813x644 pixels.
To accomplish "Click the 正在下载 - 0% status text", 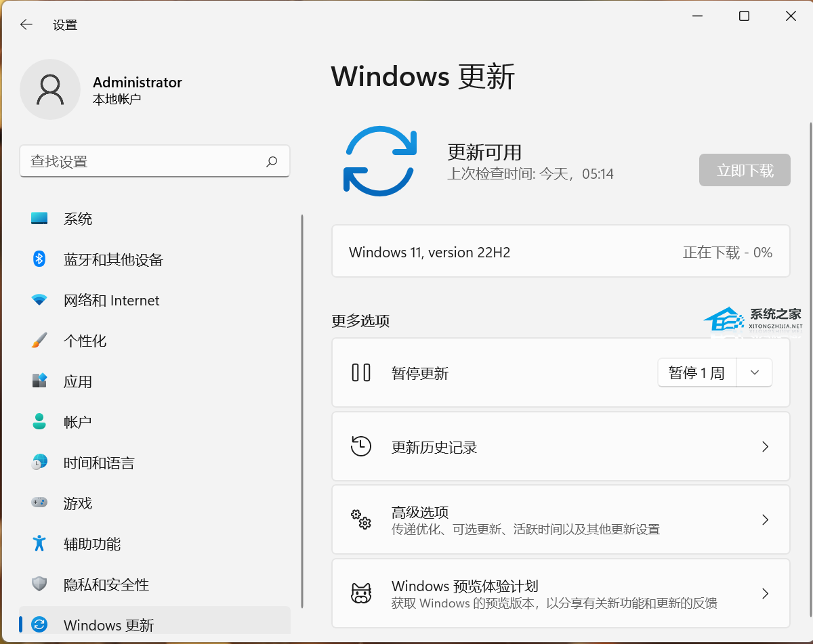I will (728, 252).
